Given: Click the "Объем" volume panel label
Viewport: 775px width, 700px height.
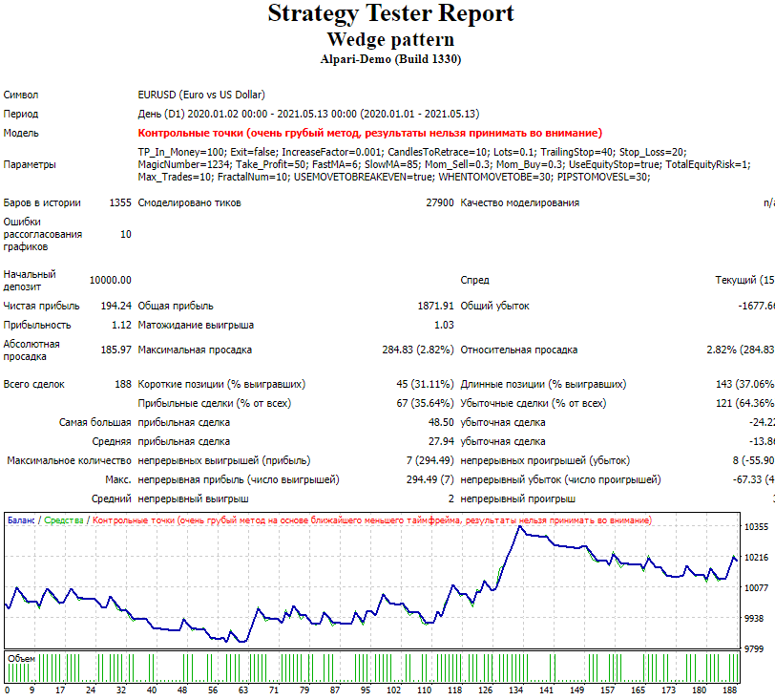Looking at the screenshot, I should click(x=21, y=658).
